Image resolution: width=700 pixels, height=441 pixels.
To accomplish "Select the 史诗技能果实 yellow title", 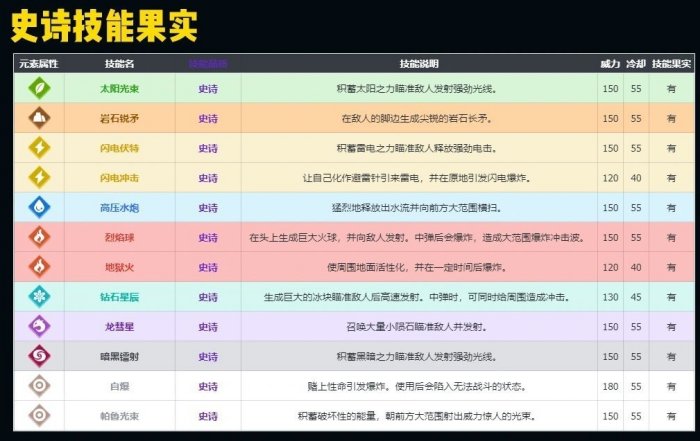I will tap(104, 25).
